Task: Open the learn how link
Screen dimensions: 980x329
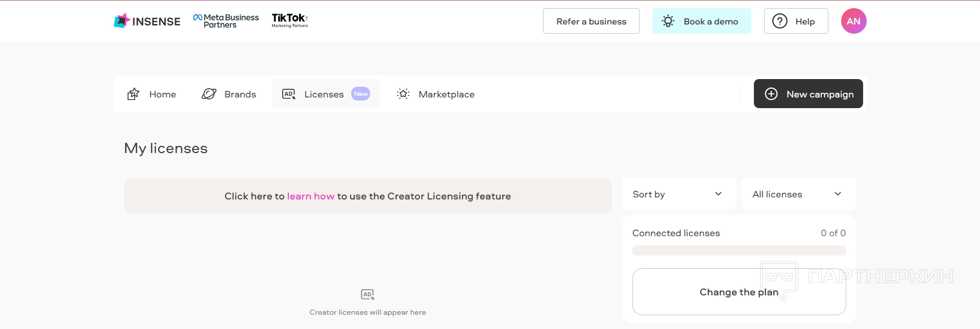Action: tap(310, 196)
